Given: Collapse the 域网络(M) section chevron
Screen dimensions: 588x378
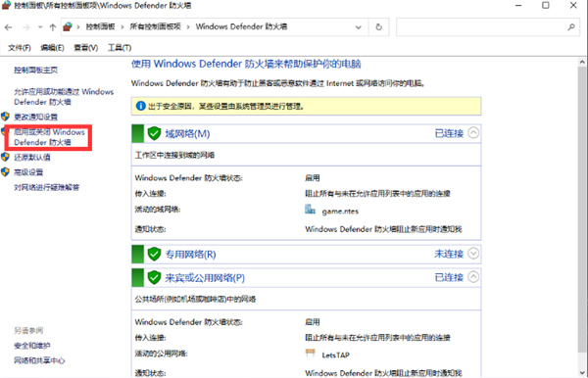Looking at the screenshot, I should 473,133.
